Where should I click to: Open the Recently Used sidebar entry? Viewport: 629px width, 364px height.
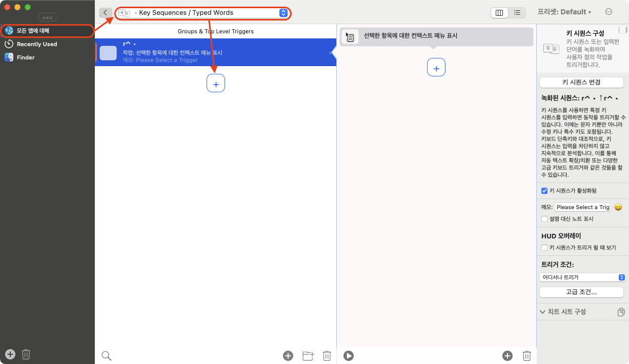pos(47,44)
